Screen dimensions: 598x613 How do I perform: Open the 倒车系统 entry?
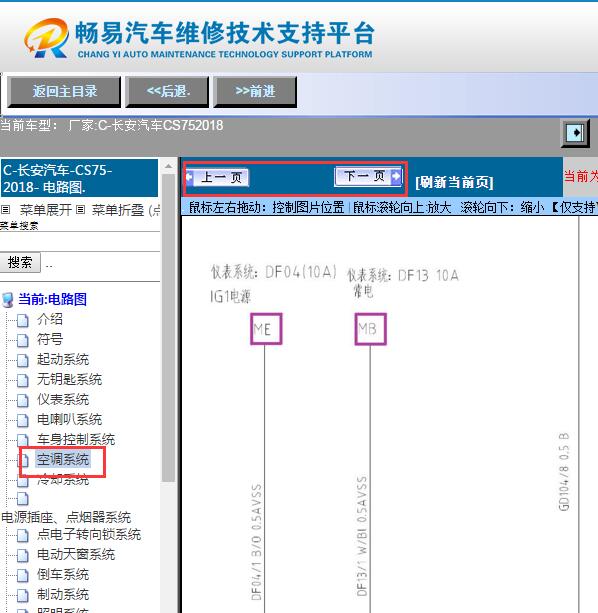point(63,574)
